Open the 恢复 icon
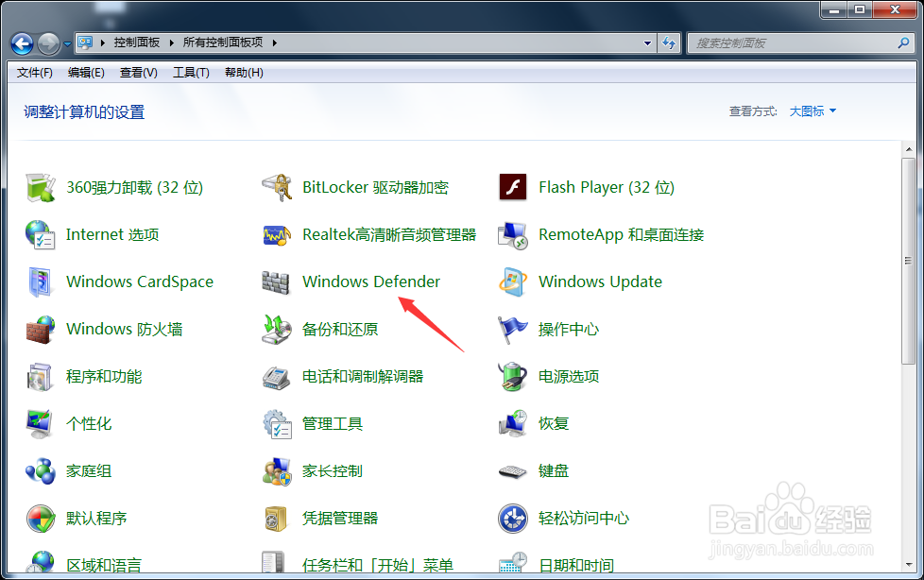Image resolution: width=924 pixels, height=580 pixels. pos(513,424)
